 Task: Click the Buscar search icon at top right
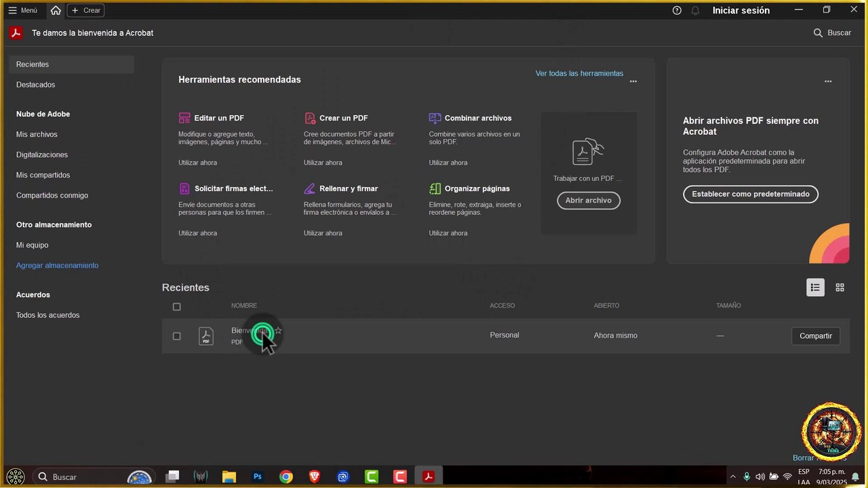coord(818,33)
